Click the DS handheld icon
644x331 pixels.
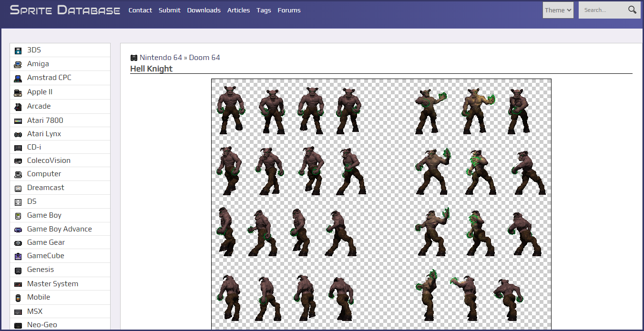pos(18,202)
